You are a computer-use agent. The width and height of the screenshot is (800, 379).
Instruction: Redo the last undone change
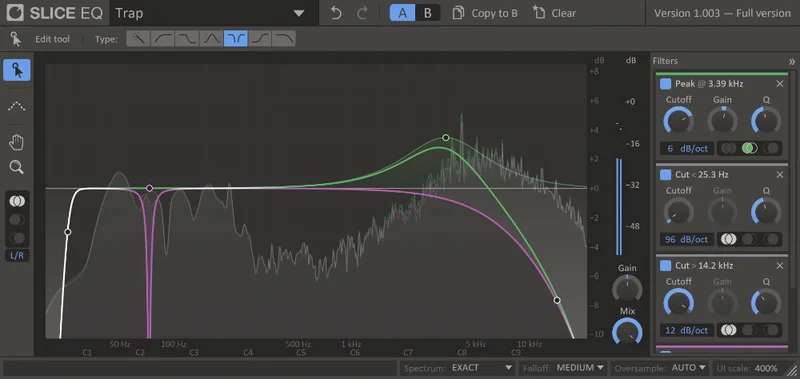(362, 13)
